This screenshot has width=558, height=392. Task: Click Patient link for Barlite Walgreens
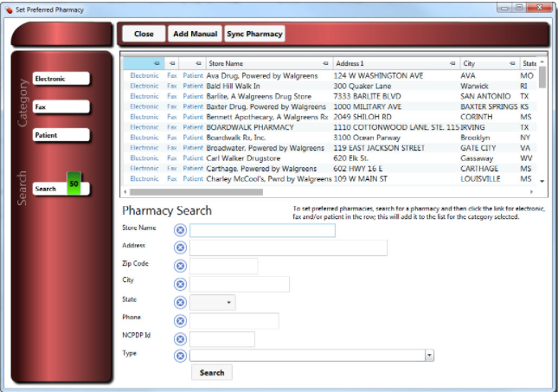tap(193, 96)
